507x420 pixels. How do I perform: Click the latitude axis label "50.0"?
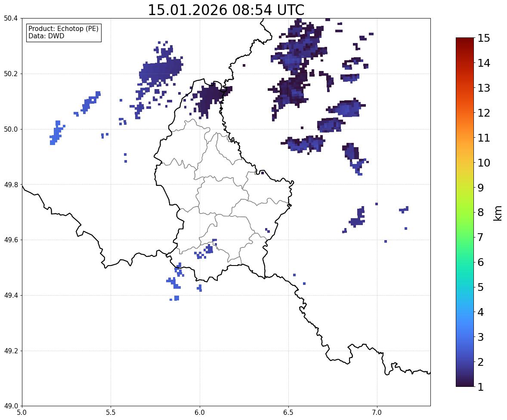point(11,130)
